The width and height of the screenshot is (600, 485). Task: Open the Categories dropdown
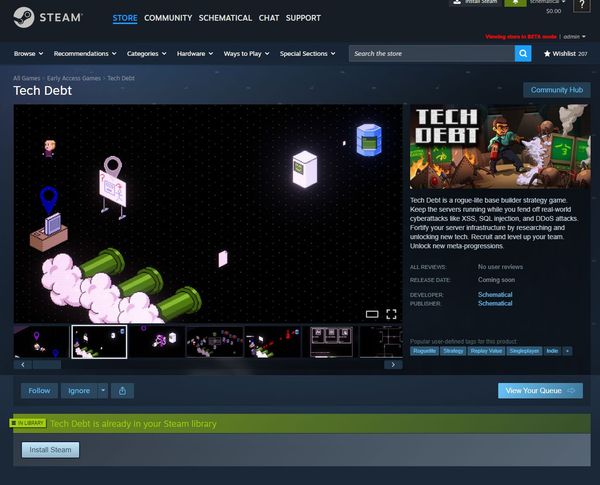pyautogui.click(x=147, y=54)
